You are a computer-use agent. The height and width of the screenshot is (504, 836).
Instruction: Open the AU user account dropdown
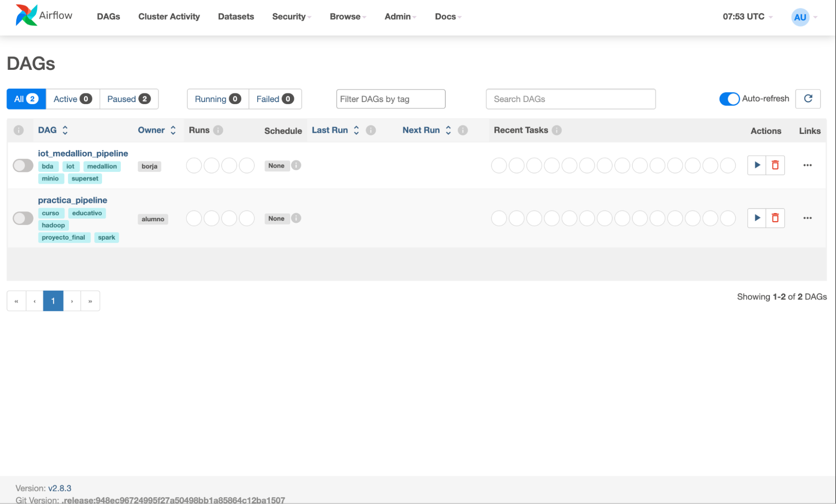804,17
